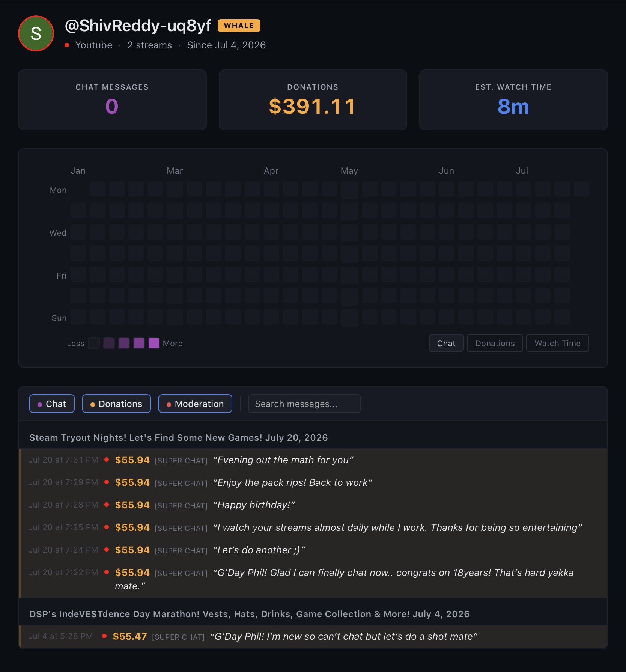626x672 pixels.
Task: Click the red dot on 7:31 PM donation
Action: tap(107, 460)
